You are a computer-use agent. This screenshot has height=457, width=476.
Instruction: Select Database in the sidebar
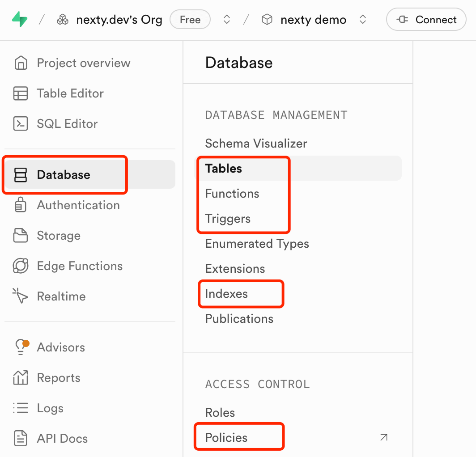[90, 174]
